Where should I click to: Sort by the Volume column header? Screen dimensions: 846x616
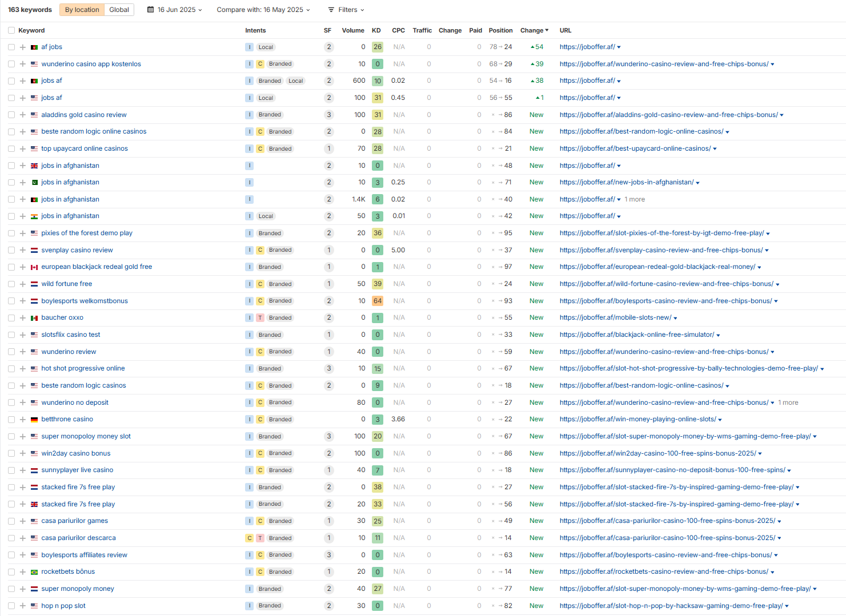click(352, 30)
